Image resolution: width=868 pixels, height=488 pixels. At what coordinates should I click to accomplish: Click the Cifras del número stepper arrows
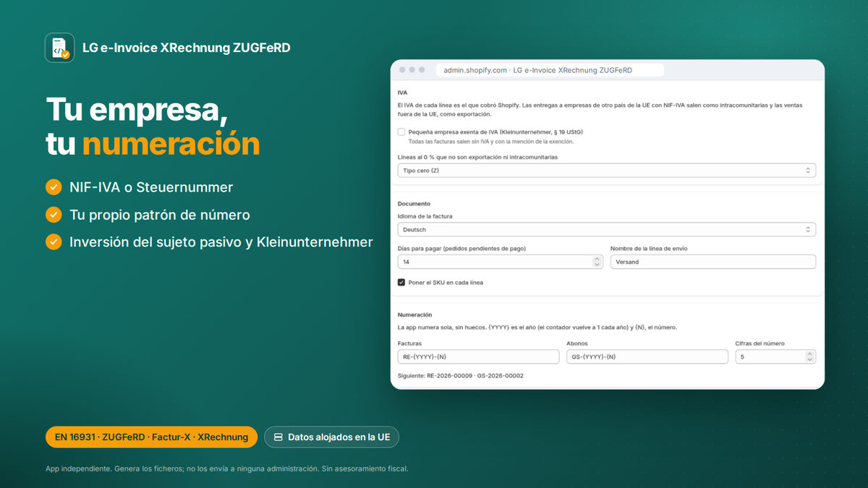(810, 357)
